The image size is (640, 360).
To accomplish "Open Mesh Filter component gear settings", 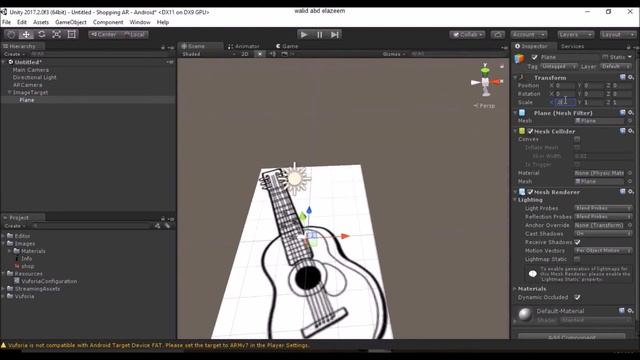I will point(631,113).
